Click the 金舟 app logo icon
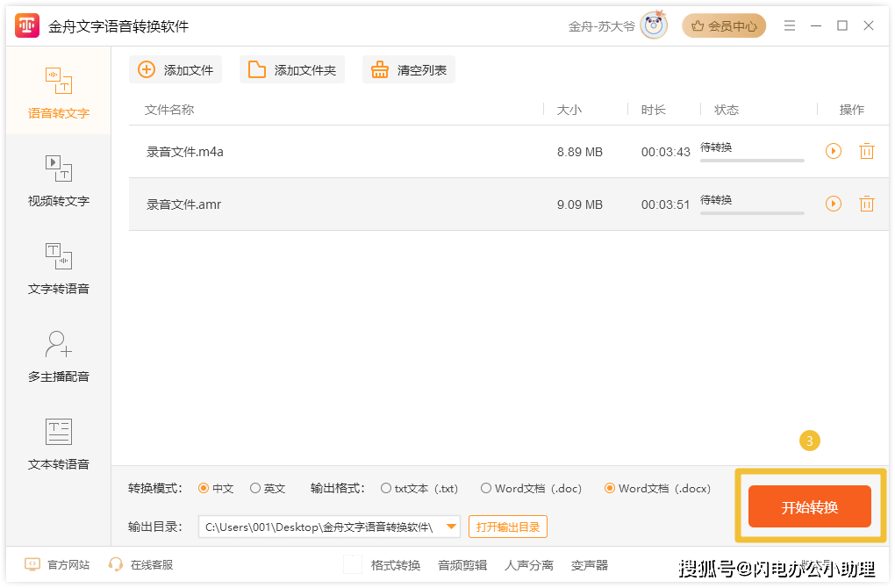 (27, 25)
